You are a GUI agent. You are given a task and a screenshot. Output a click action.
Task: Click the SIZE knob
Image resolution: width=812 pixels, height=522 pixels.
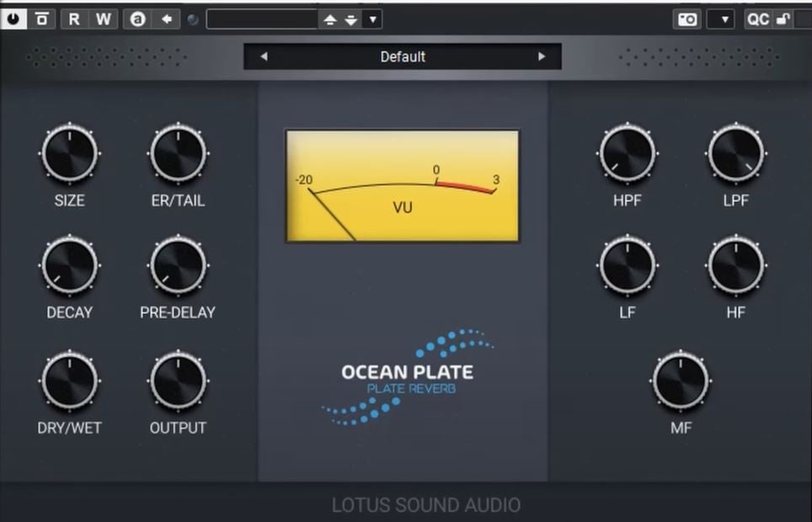pos(69,153)
